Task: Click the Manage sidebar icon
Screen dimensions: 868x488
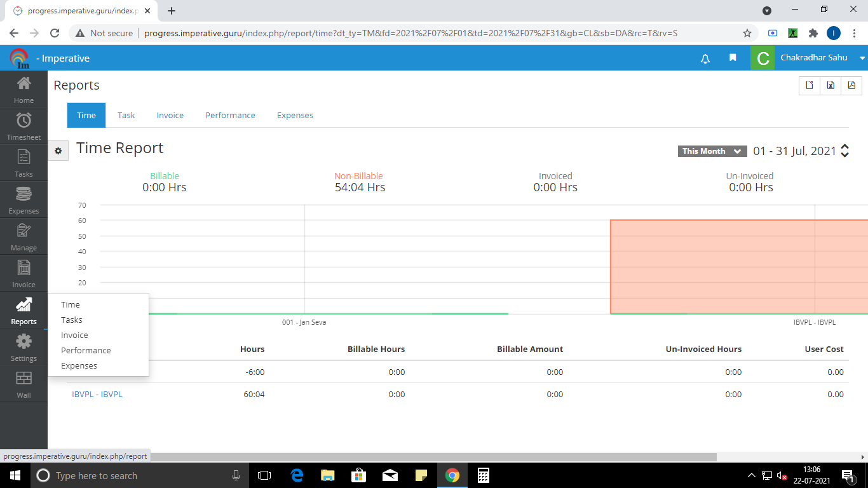Action: [x=24, y=236]
